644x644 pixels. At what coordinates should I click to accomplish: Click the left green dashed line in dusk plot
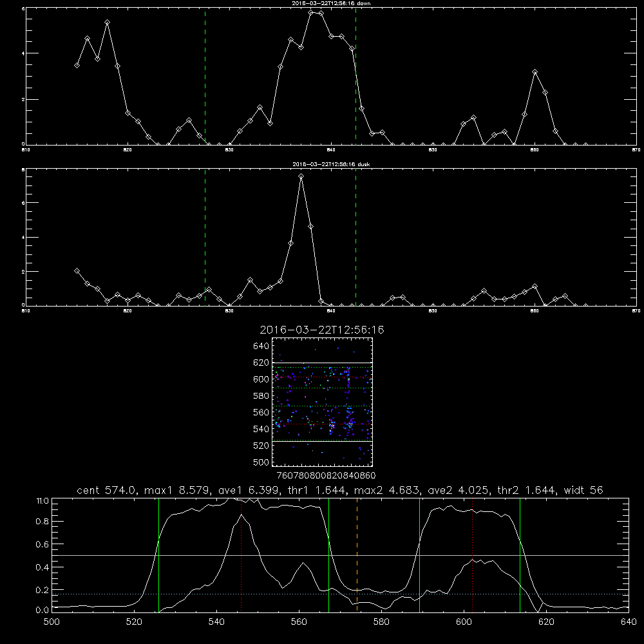coord(205,238)
